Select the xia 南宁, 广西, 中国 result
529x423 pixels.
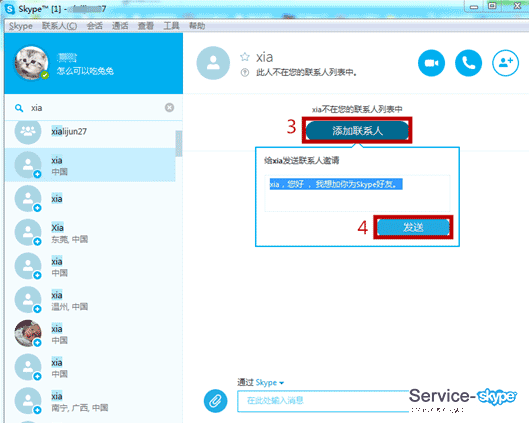click(x=90, y=401)
